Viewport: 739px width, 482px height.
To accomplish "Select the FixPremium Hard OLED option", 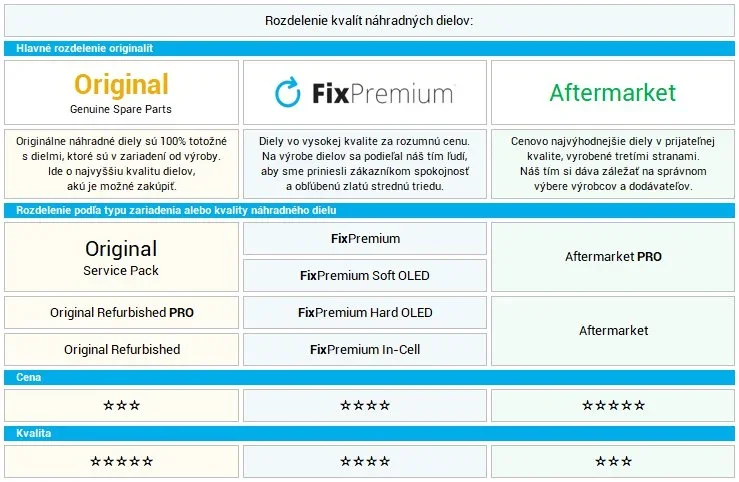I will pos(365,313).
